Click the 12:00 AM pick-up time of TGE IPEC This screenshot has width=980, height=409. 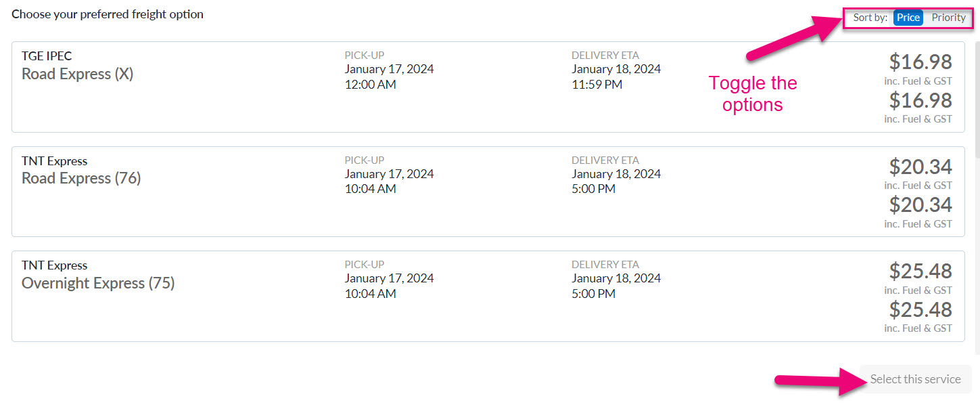click(x=370, y=85)
